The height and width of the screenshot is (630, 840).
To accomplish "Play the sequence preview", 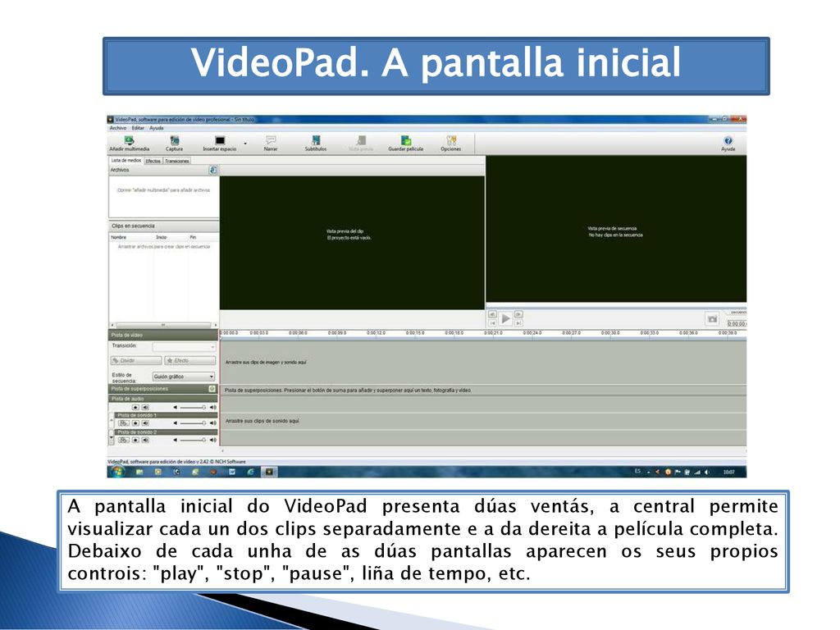I will click(x=505, y=319).
